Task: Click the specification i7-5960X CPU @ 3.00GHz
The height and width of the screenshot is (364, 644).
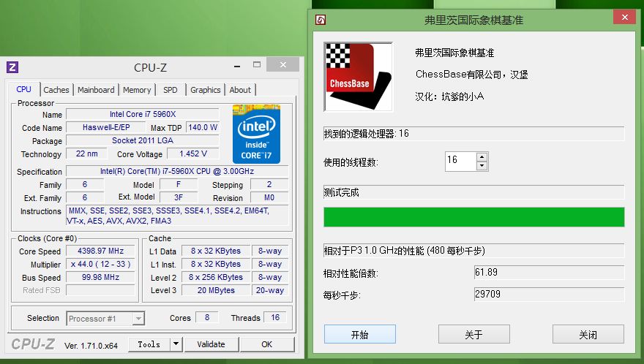Action: tap(177, 171)
